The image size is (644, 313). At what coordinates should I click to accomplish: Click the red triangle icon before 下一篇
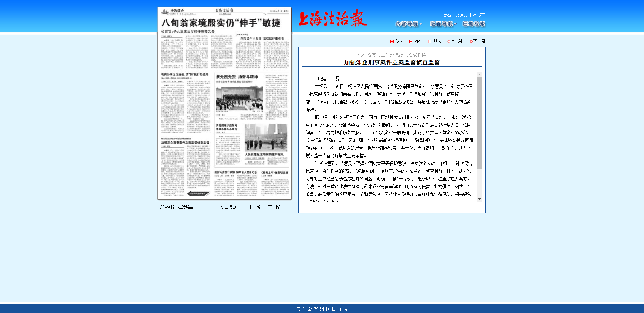471,41
